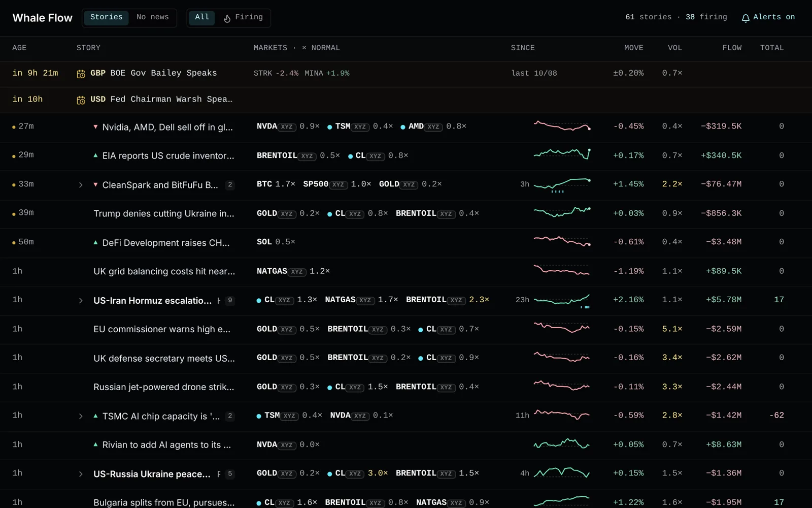
Task: Open the GBP BOE Gov Bailey Speaks event
Action: click(x=406, y=74)
